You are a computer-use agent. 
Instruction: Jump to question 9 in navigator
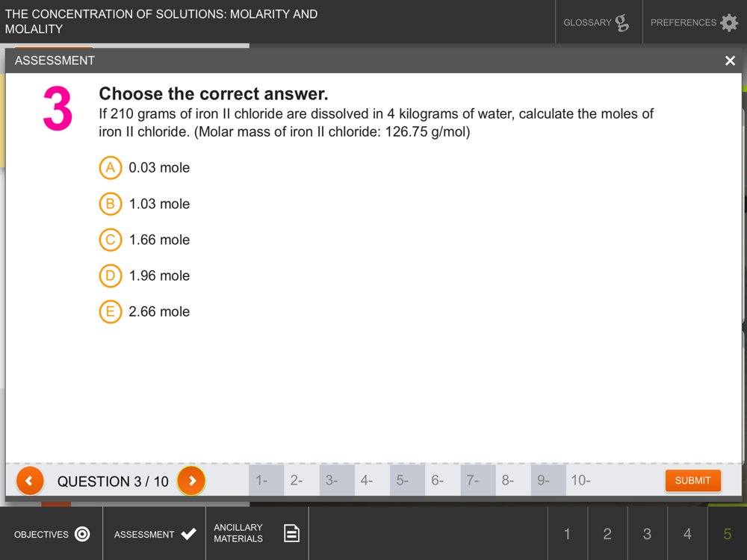coord(548,480)
